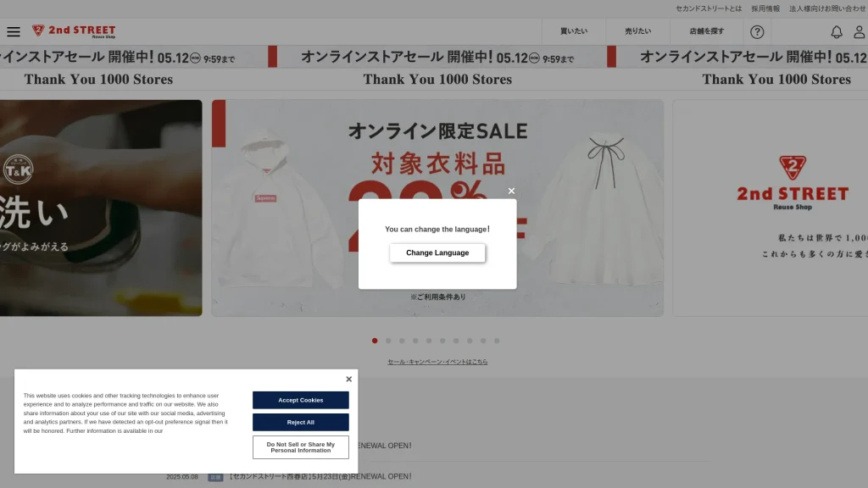
Task: Open the 西春店 5月23日 RENEWAL OPEN news item
Action: click(320, 476)
